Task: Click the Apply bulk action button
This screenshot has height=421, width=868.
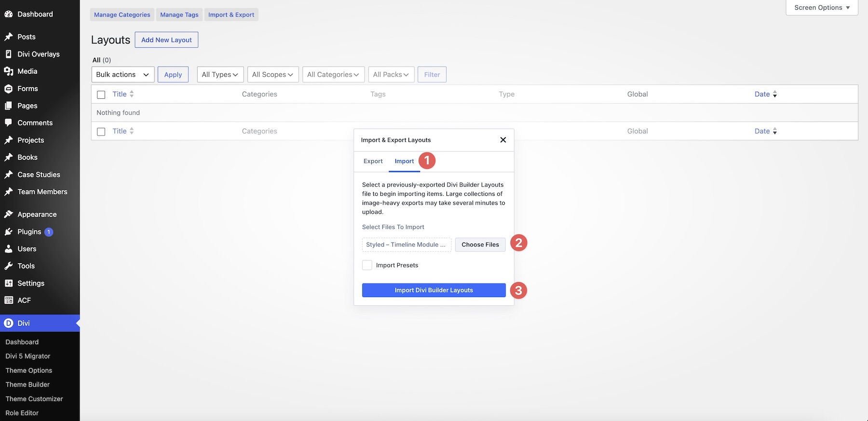Action: click(173, 75)
